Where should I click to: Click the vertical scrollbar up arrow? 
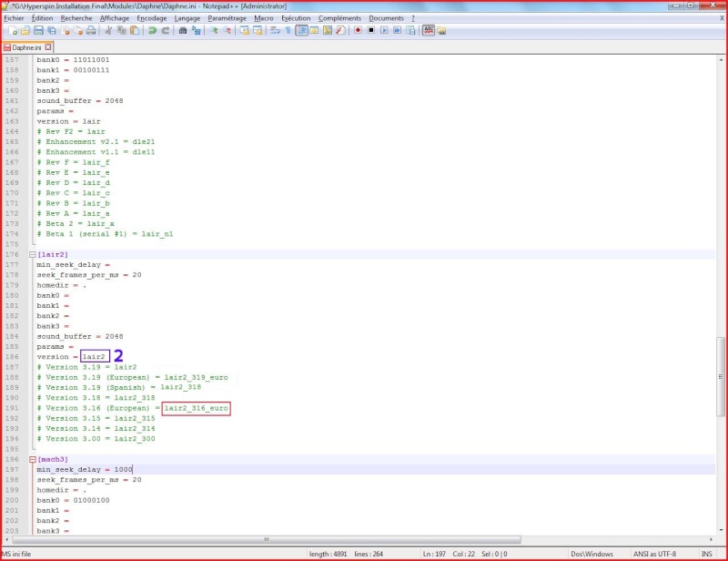721,60
